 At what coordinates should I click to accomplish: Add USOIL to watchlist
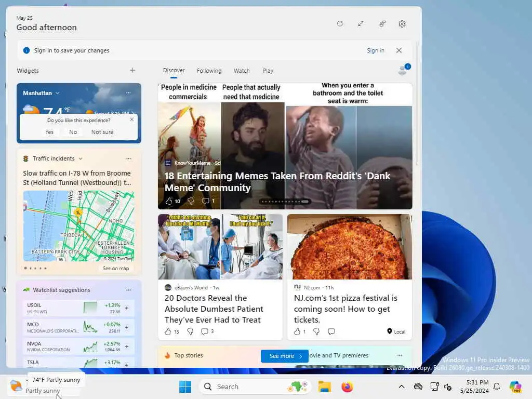pos(127,308)
